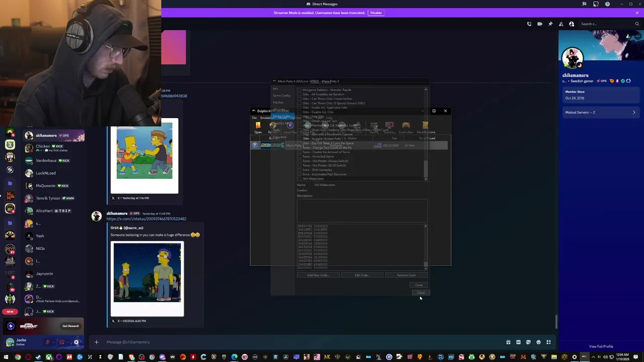Click Get Reward on Arena Breakout promo
The height and width of the screenshot is (362, 644).
[70, 326]
